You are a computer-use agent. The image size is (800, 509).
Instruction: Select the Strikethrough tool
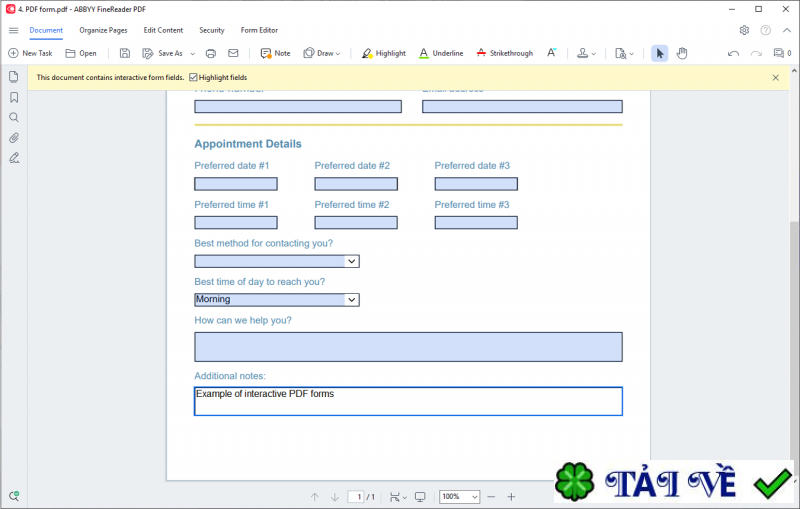point(505,53)
